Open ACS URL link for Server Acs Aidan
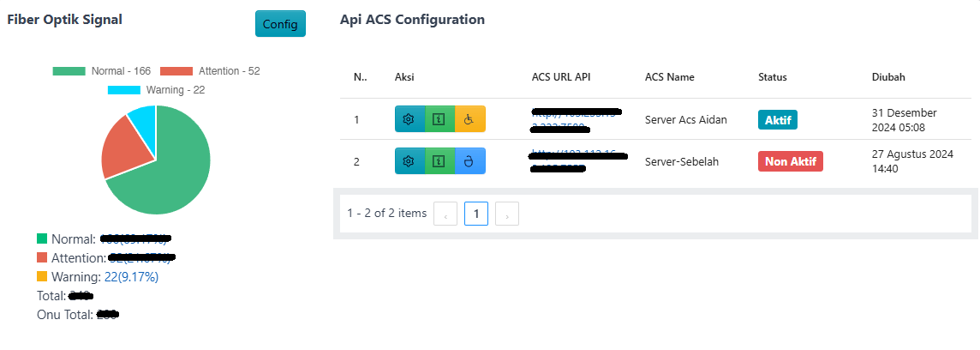 576,120
